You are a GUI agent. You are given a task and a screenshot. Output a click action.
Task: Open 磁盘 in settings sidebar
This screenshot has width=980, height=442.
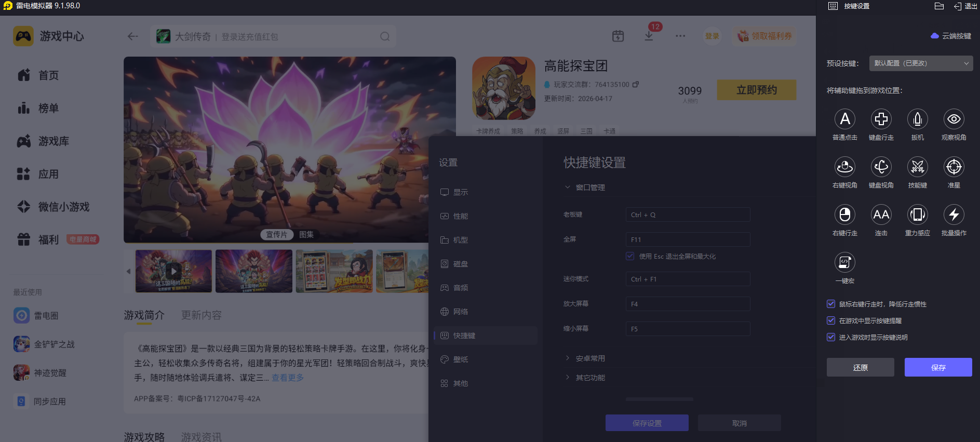pos(486,264)
